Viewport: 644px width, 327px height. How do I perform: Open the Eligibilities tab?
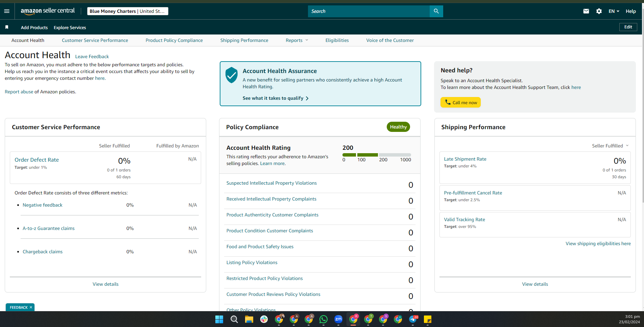coord(337,40)
